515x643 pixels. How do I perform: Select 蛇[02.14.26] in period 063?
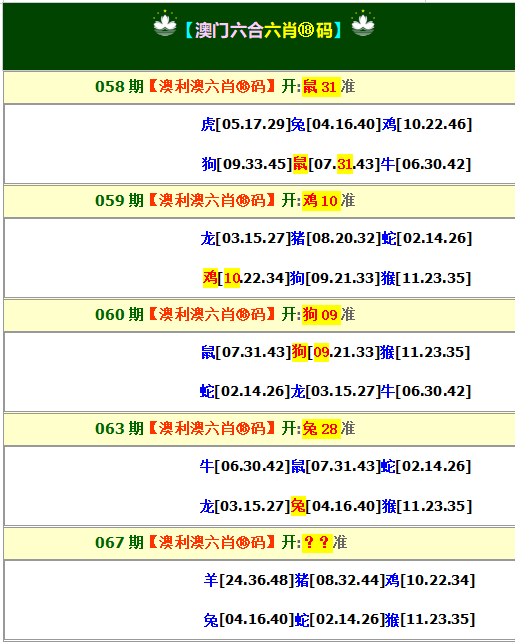tap(426, 466)
